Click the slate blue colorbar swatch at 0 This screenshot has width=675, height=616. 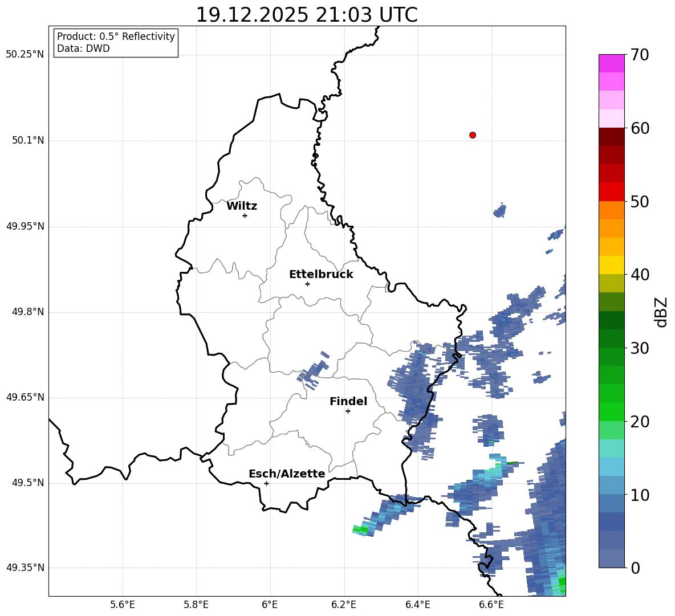(611, 558)
